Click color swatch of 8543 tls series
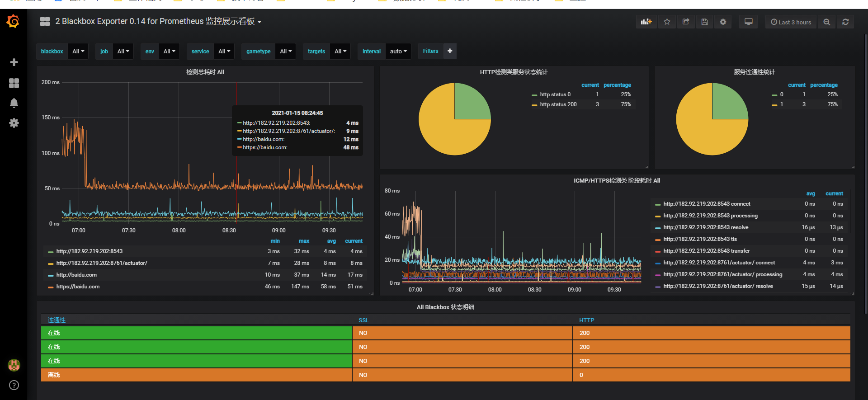868x400 pixels. [x=658, y=240]
